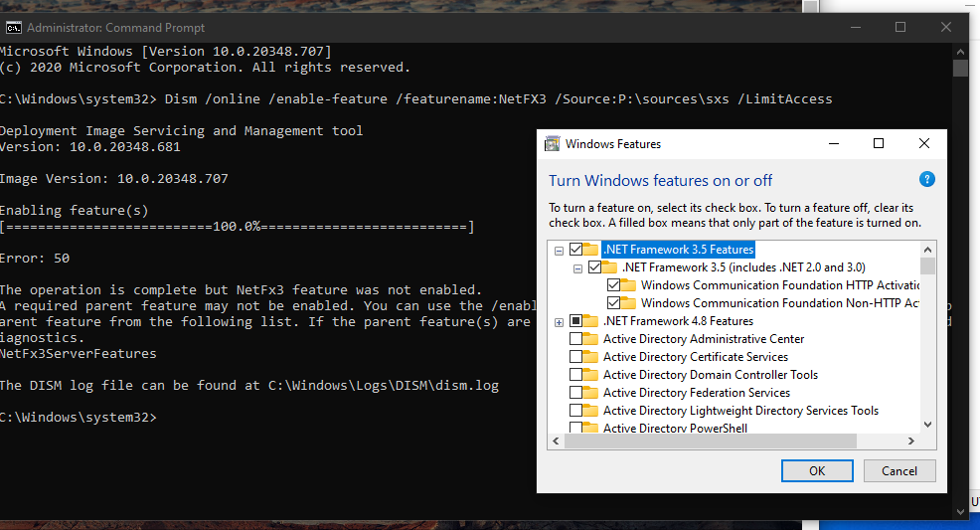Click the folder icon beside .NET Framework 3.5 Features
This screenshot has height=530, width=980.
click(590, 250)
